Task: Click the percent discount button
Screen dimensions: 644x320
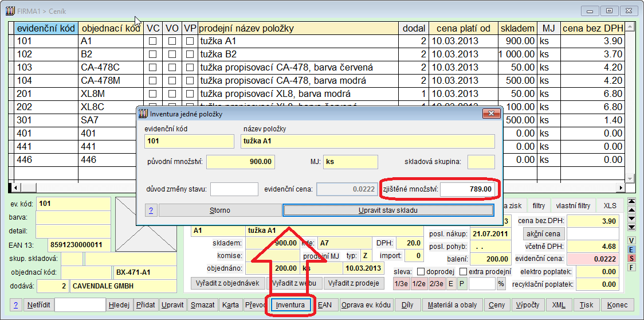Action: (501, 283)
